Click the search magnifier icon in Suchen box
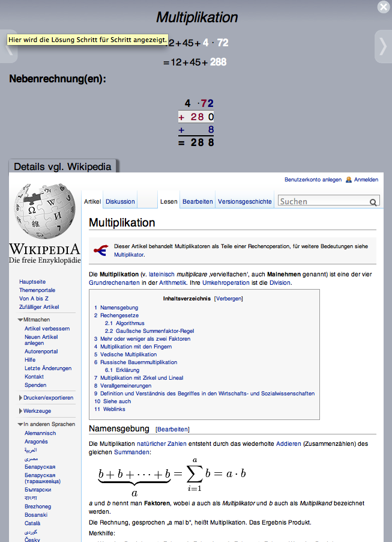Image resolution: width=392 pixels, height=542 pixels. [x=373, y=202]
